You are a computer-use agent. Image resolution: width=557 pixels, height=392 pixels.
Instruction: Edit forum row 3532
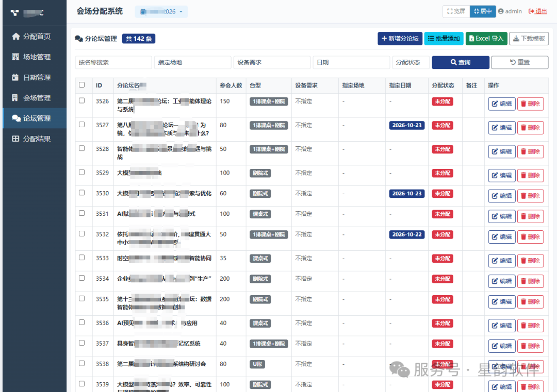tap(502, 237)
